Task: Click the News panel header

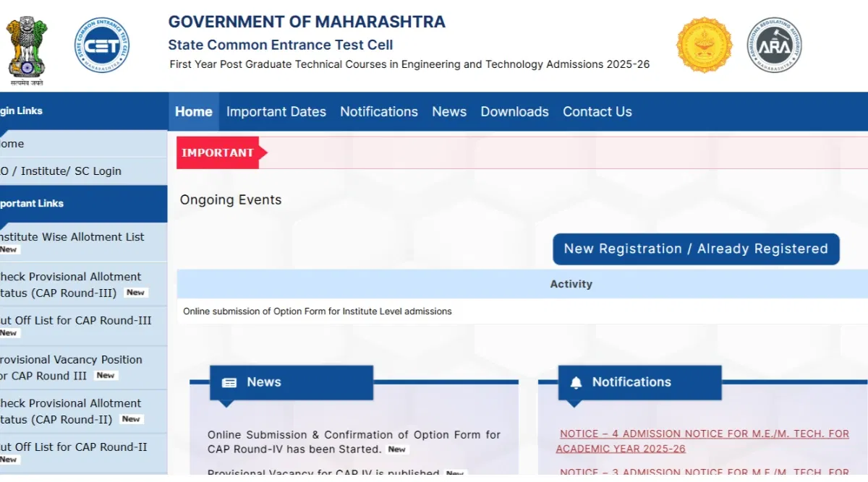Action: click(292, 382)
